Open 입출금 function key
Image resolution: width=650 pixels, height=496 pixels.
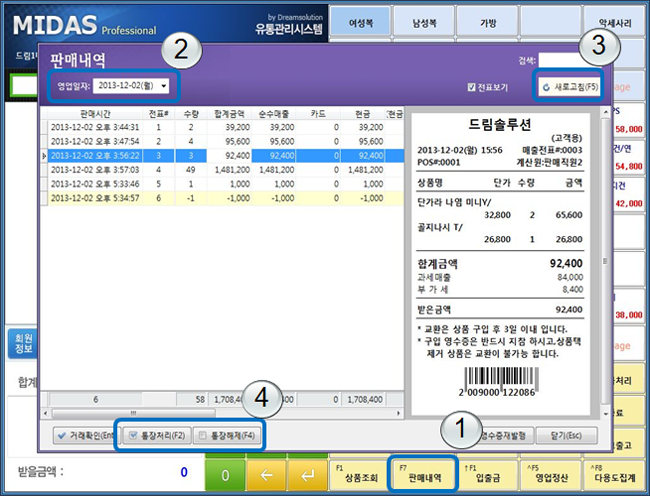point(487,474)
